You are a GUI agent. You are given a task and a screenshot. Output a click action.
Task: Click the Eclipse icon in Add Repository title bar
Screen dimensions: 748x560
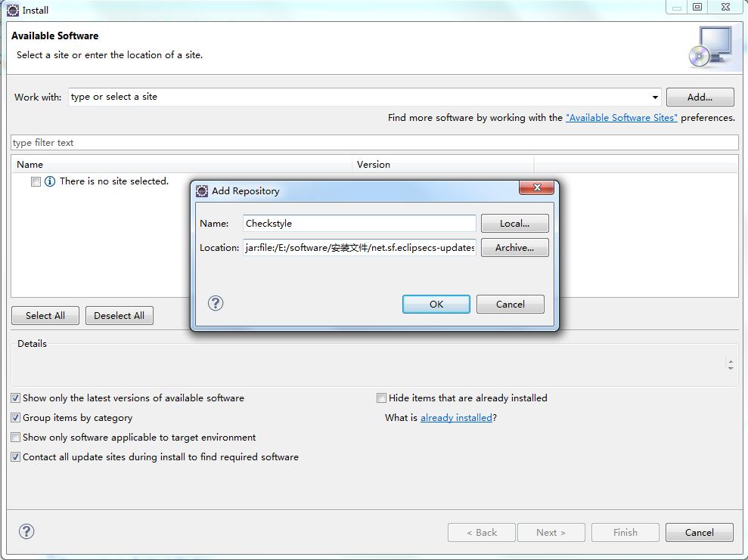tap(202, 191)
